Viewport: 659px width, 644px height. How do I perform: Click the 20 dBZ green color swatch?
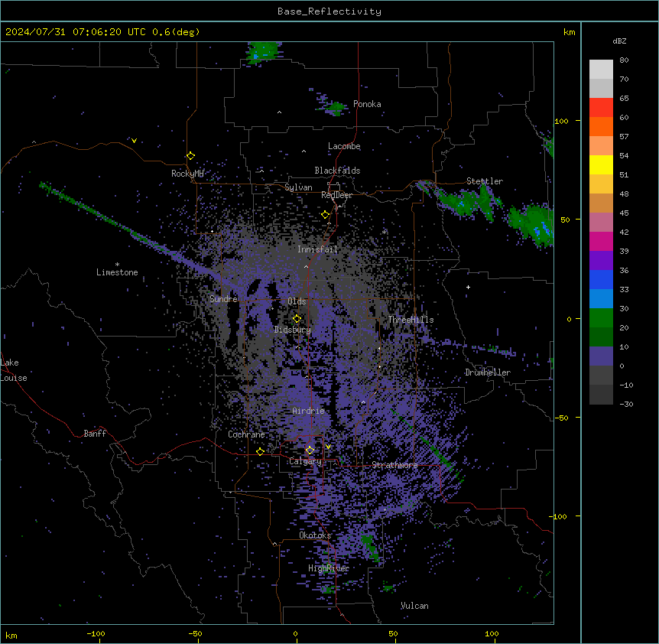[x=601, y=318]
